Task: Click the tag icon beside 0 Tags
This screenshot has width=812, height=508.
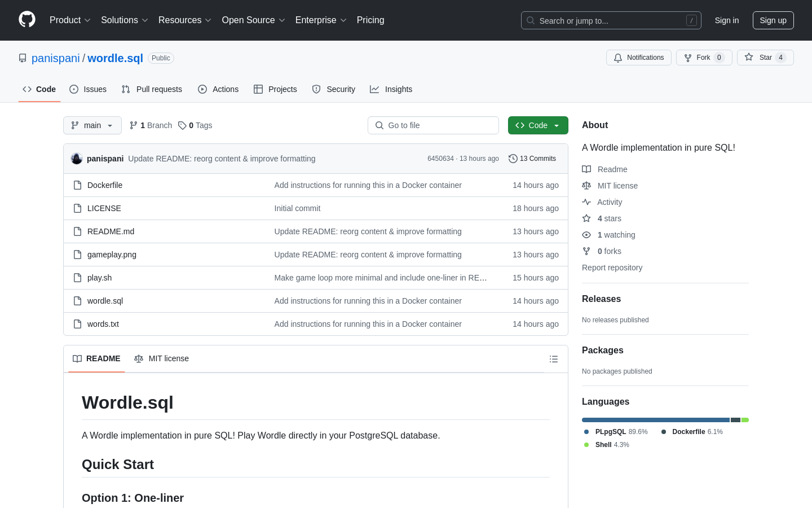Action: [x=182, y=125]
